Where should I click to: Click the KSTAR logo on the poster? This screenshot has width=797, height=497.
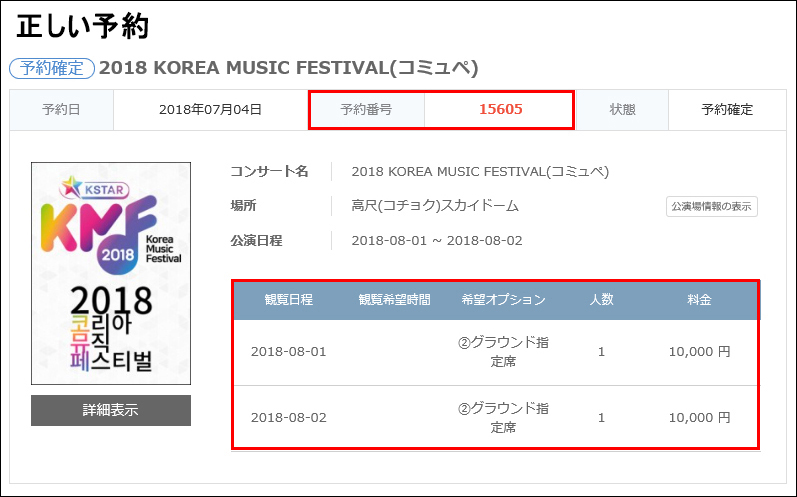tap(95, 188)
